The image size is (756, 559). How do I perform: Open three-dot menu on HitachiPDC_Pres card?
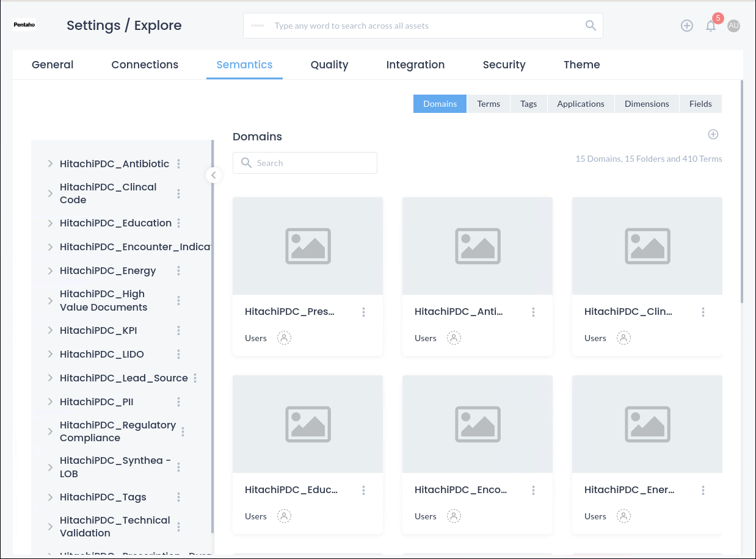(x=363, y=312)
